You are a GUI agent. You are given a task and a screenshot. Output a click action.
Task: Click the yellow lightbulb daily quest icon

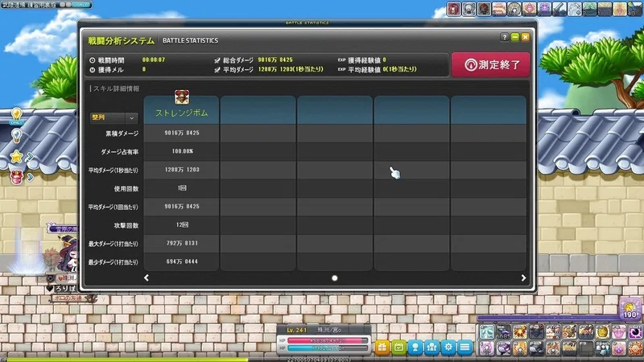(16, 115)
